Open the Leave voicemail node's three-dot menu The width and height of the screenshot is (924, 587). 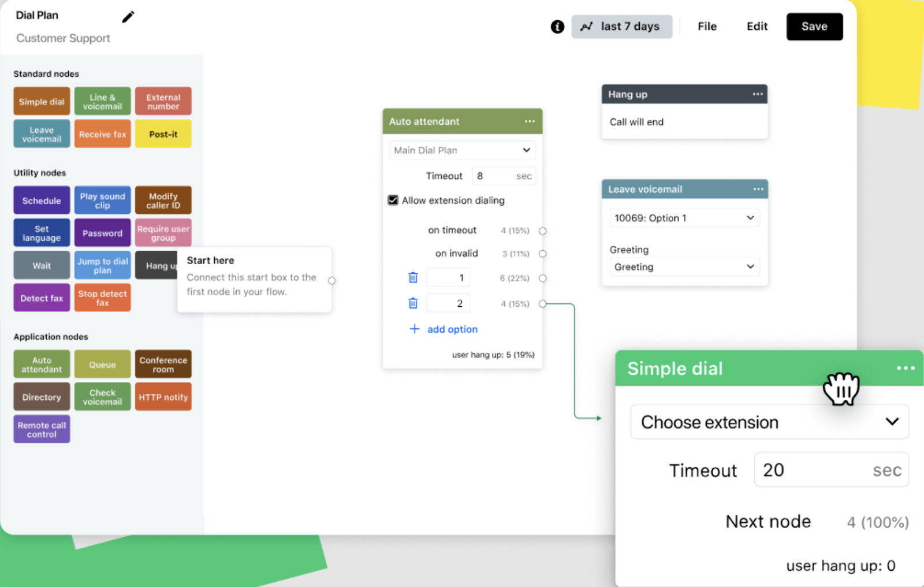pyautogui.click(x=758, y=189)
